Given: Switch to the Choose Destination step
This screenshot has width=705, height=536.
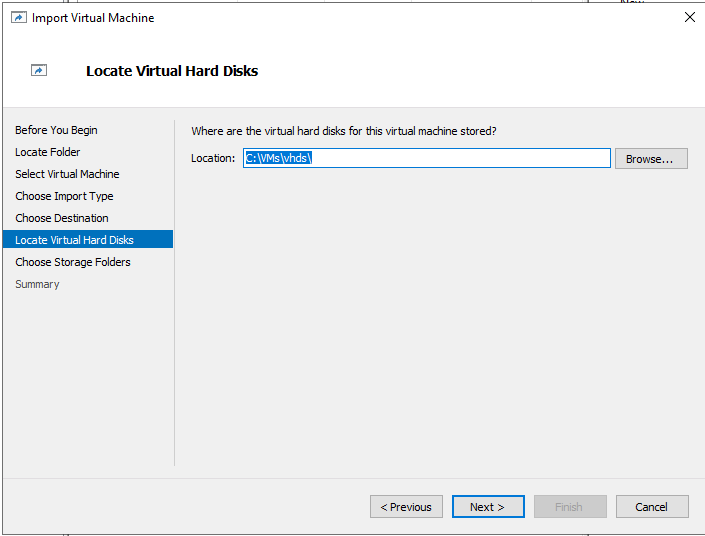Looking at the screenshot, I should click(62, 218).
